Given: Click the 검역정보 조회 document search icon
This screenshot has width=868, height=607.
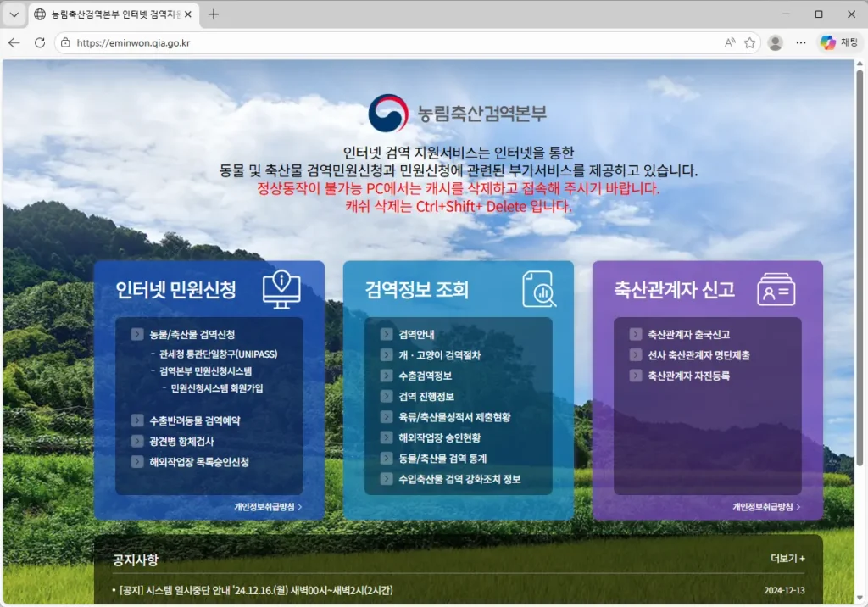Looking at the screenshot, I should 538,289.
